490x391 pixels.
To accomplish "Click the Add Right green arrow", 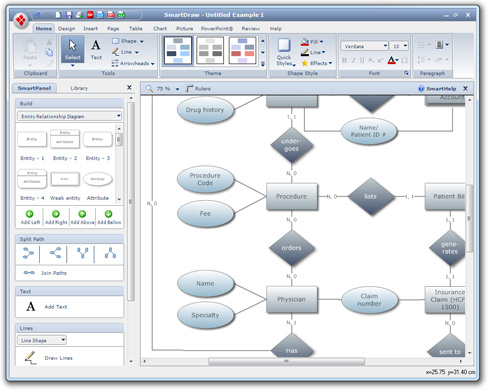I will coord(56,214).
